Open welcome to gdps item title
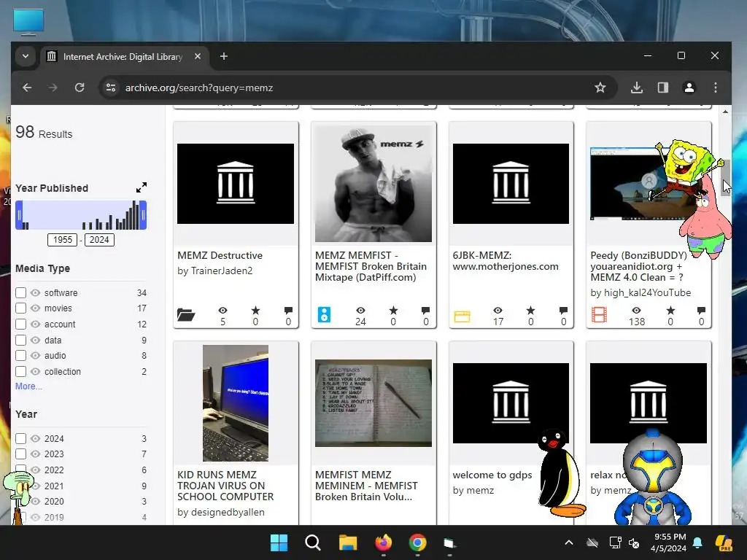Screen dimensions: 747x560 tap(492, 475)
